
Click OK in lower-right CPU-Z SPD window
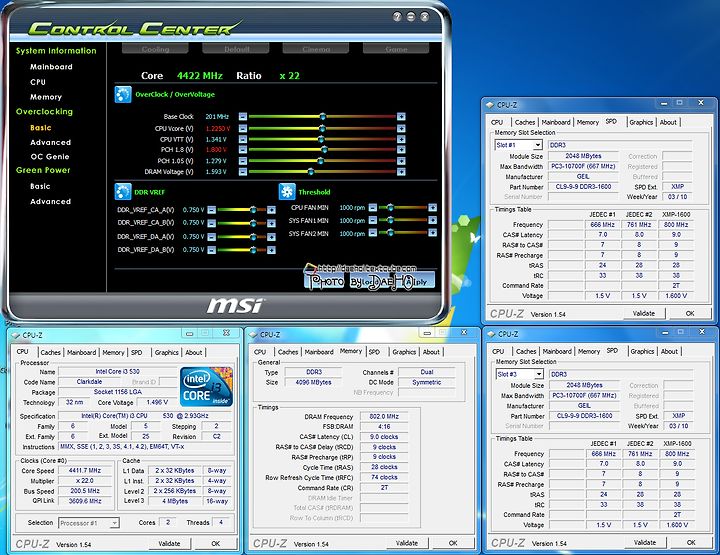click(x=691, y=543)
